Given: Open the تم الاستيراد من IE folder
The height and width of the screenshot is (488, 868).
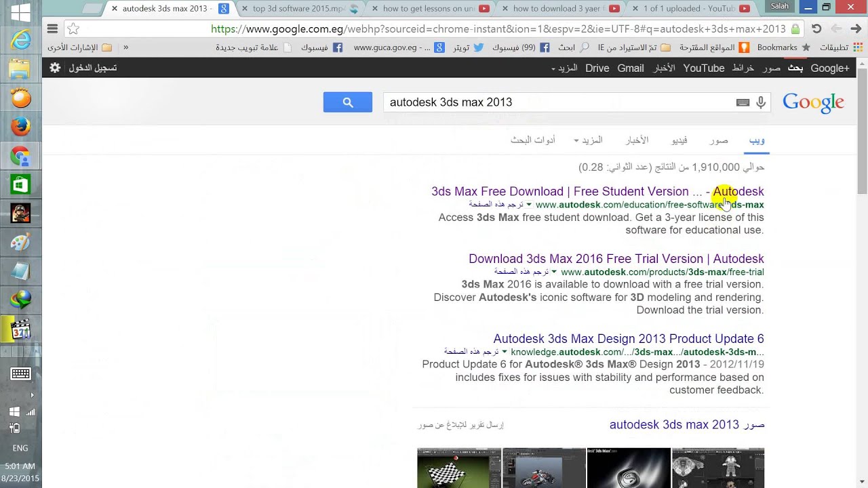Looking at the screenshot, I should coord(634,47).
